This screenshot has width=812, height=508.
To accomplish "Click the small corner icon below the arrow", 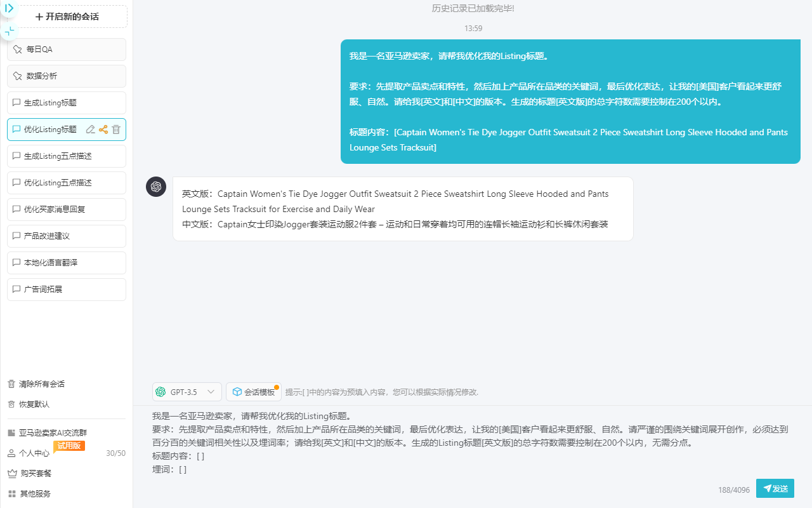I will (9, 30).
